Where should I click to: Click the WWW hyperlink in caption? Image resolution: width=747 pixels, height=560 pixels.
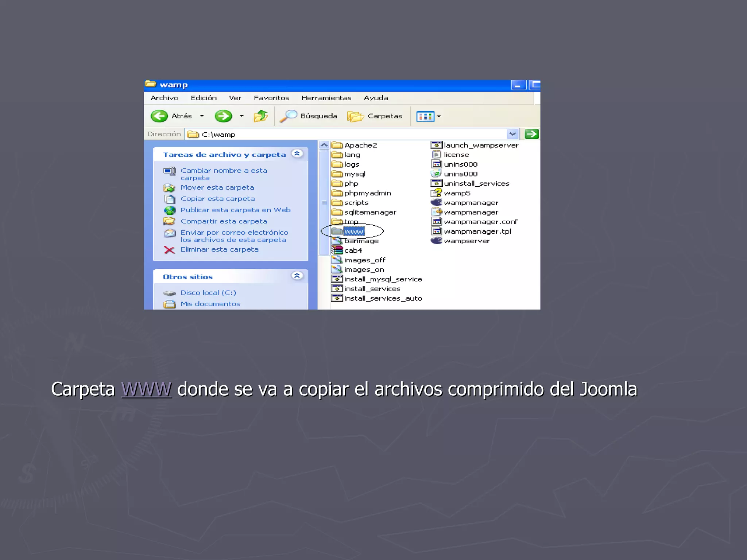tap(146, 389)
